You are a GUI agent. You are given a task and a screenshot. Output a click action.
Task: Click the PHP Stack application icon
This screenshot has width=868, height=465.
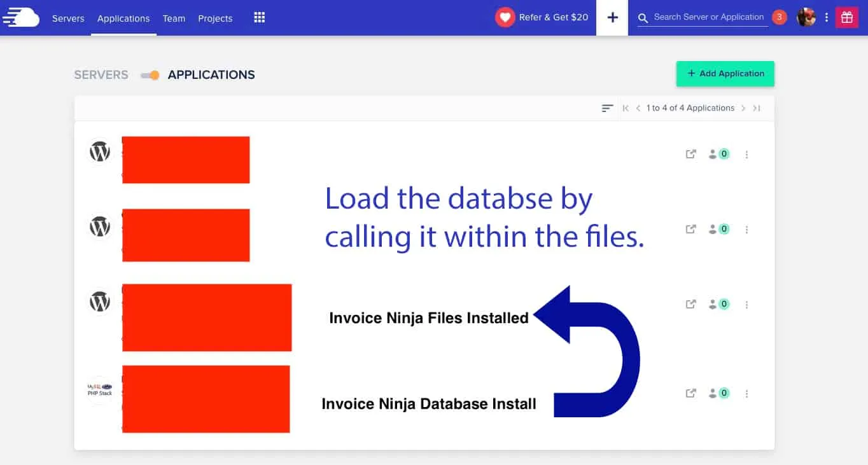coord(100,390)
